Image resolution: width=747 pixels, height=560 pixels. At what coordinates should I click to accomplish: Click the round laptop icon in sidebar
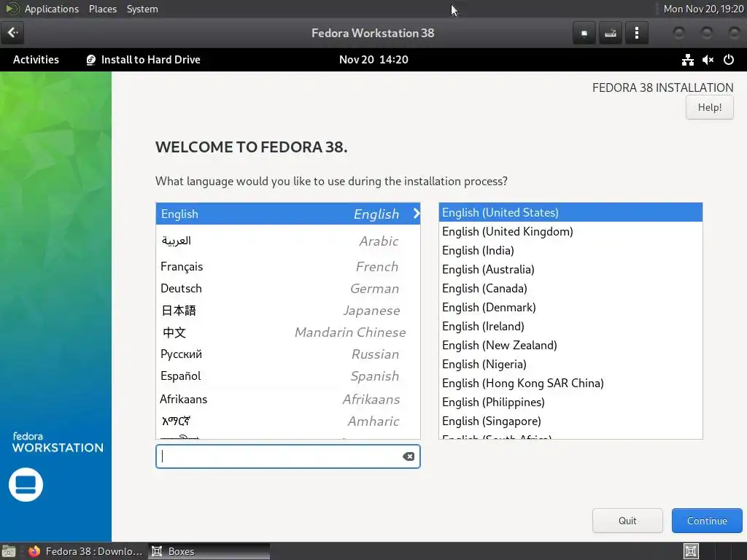[26, 485]
